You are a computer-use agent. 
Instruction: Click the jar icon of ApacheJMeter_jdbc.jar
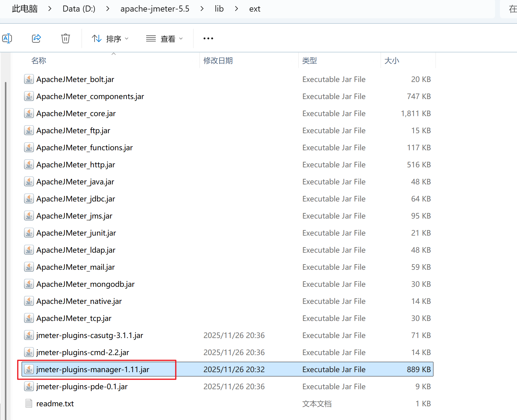coord(29,199)
